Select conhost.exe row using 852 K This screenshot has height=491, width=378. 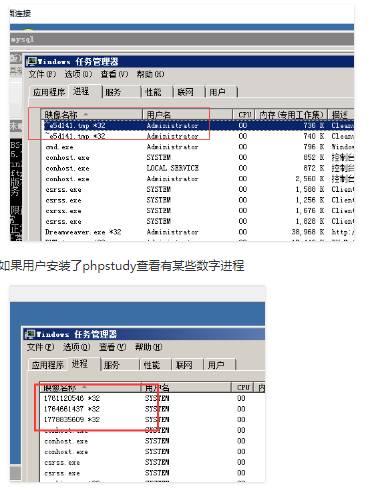199,157
